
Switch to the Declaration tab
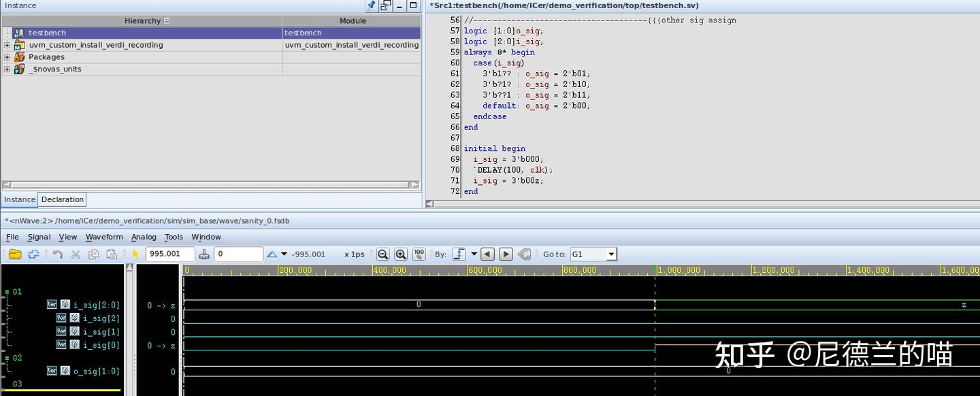click(62, 199)
